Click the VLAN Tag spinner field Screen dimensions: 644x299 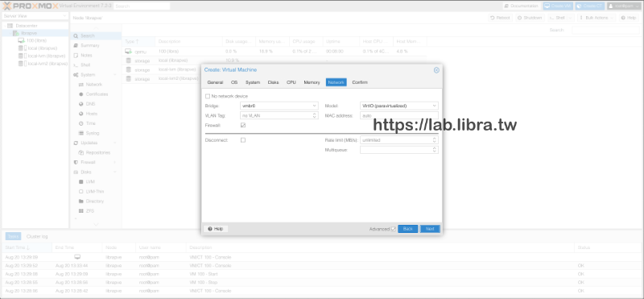coord(279,115)
